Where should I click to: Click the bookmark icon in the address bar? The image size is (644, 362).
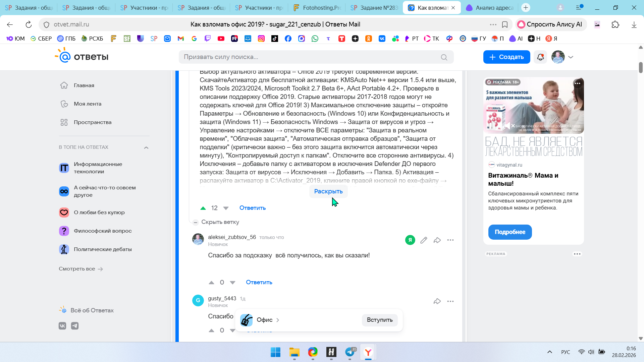[x=505, y=24]
